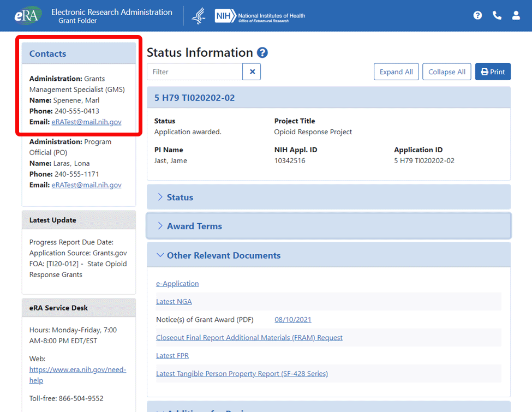This screenshot has width=532, height=412.
Task: Open the user account icon top right
Action: point(516,15)
